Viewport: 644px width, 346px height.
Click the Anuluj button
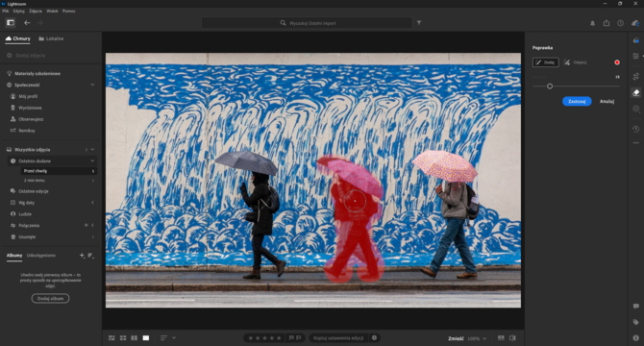[x=607, y=101]
